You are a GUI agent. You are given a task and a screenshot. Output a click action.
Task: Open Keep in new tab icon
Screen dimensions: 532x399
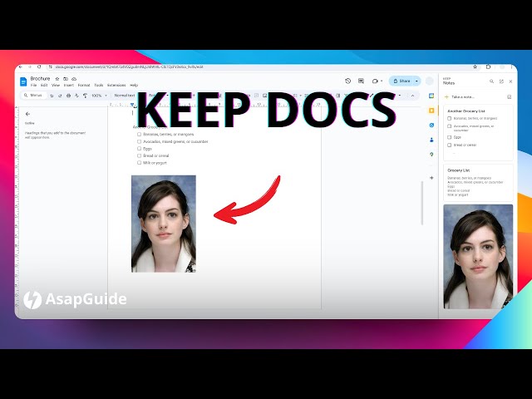[501, 81]
